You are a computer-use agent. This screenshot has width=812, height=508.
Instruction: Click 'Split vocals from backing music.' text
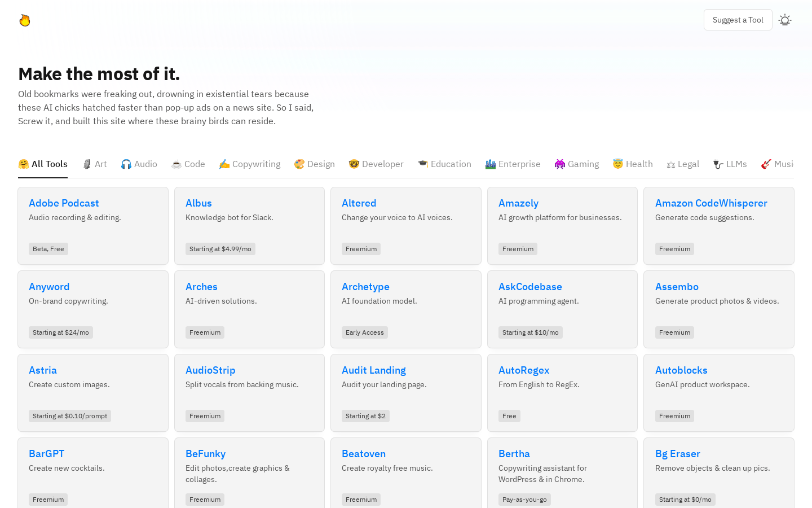[242, 385]
